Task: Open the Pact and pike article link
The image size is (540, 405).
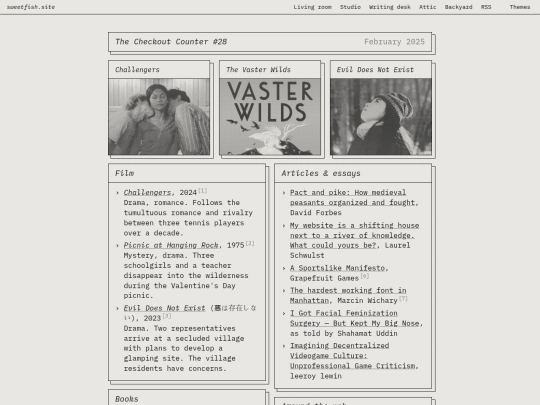Action: pos(353,197)
